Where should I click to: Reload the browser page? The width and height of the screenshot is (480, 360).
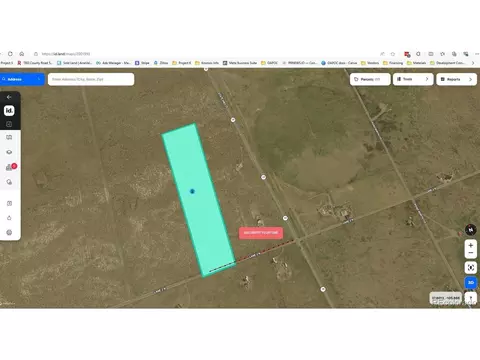10,54
